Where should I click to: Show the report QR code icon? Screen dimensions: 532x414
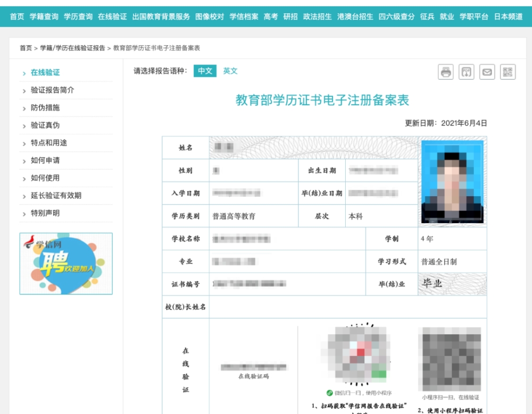[x=508, y=72]
